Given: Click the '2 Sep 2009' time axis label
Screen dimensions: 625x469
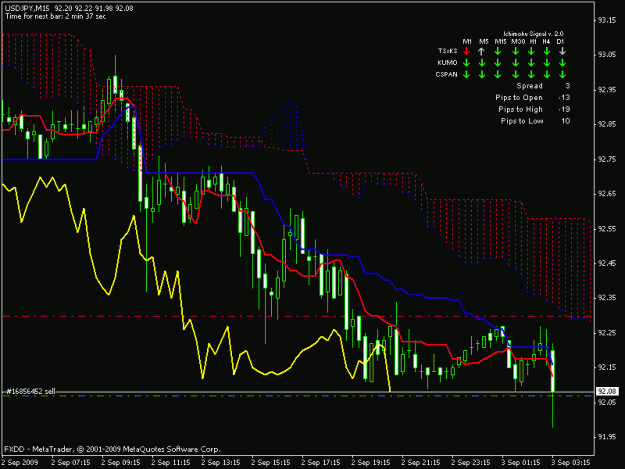Looking at the screenshot, I should (x=20, y=463).
